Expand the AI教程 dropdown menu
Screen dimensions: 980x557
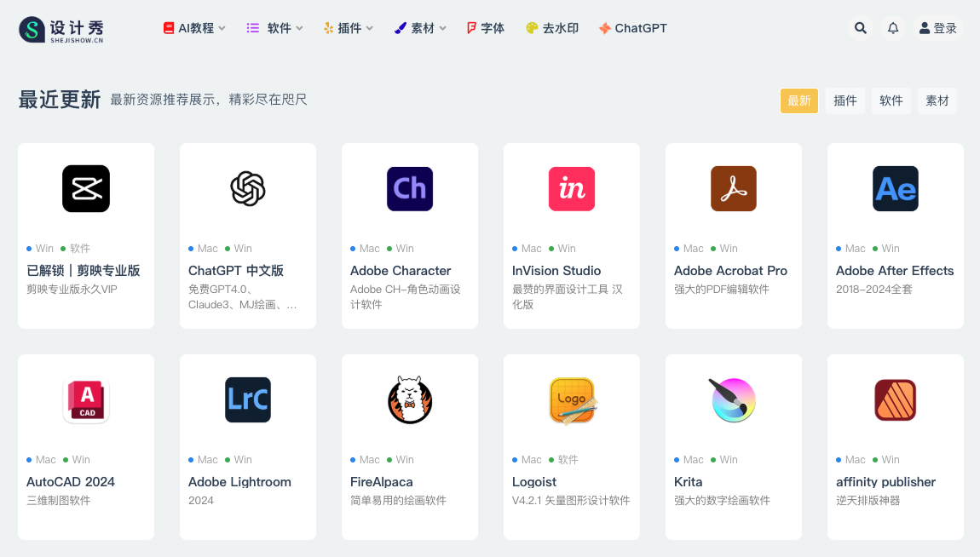click(x=194, y=28)
